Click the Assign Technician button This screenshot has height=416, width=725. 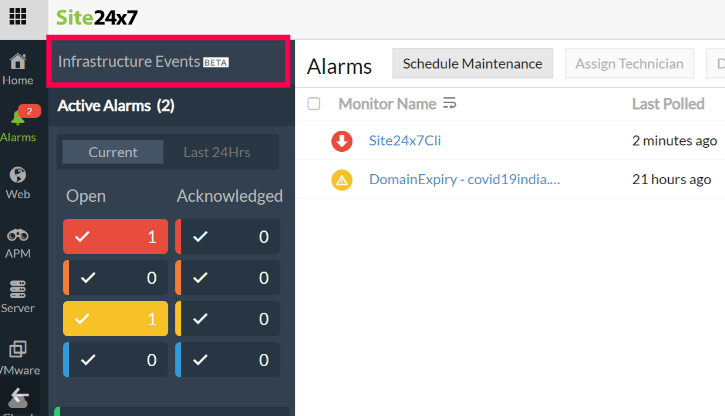click(629, 63)
